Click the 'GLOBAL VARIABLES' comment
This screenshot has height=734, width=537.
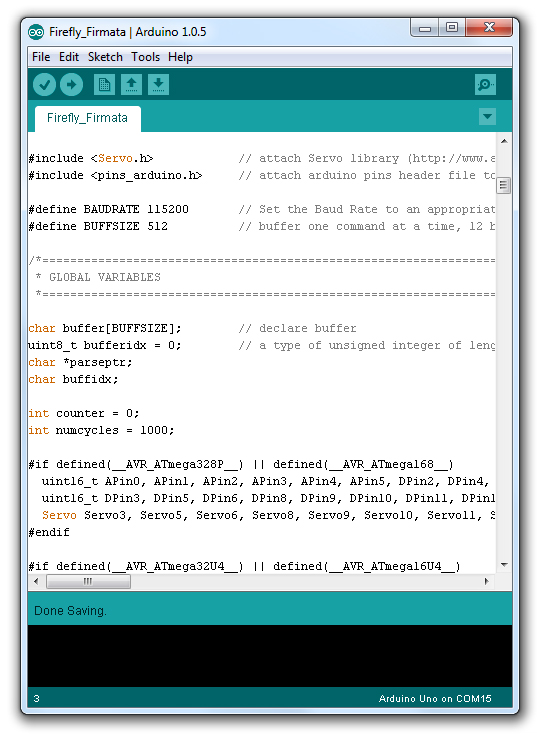point(105,277)
